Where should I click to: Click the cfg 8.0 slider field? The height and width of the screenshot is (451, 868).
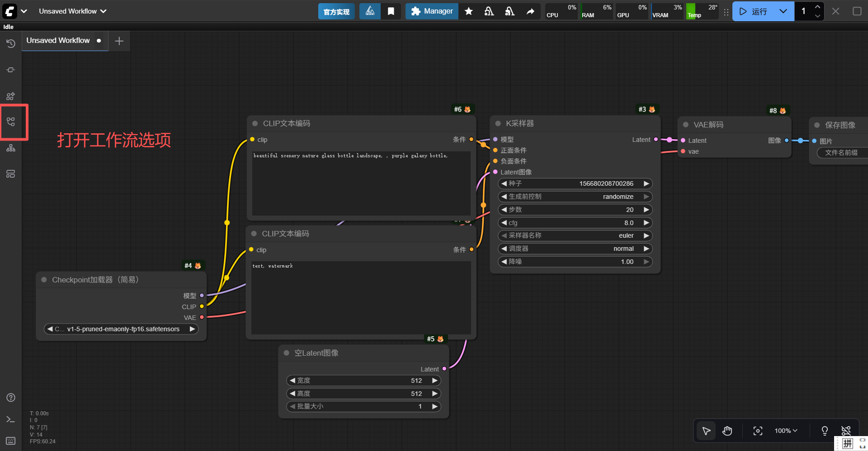(575, 223)
